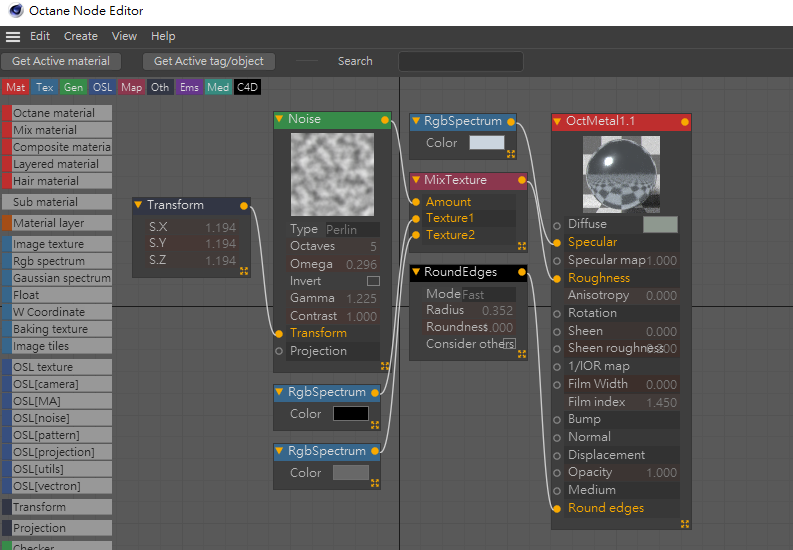The width and height of the screenshot is (793, 550).
Task: Add a Mix material node from list
Action: 57,130
